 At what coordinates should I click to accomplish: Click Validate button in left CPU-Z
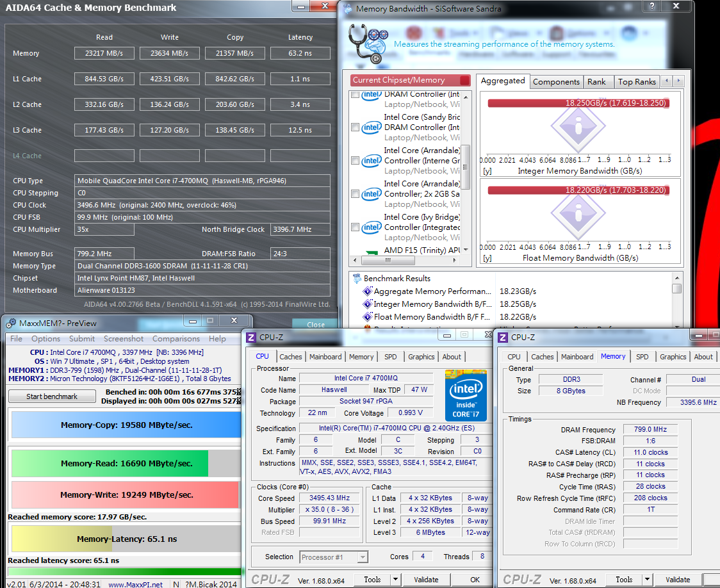[426, 580]
